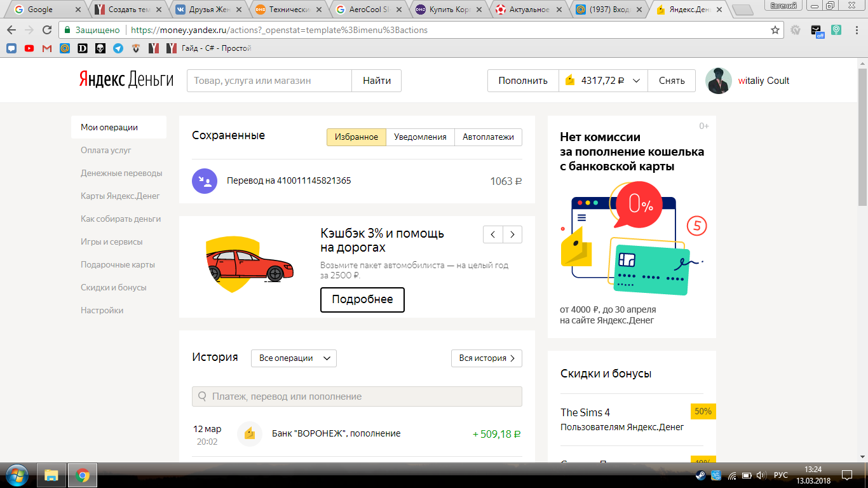Open the Все операции dropdown
The width and height of the screenshot is (868, 488).
click(x=294, y=358)
